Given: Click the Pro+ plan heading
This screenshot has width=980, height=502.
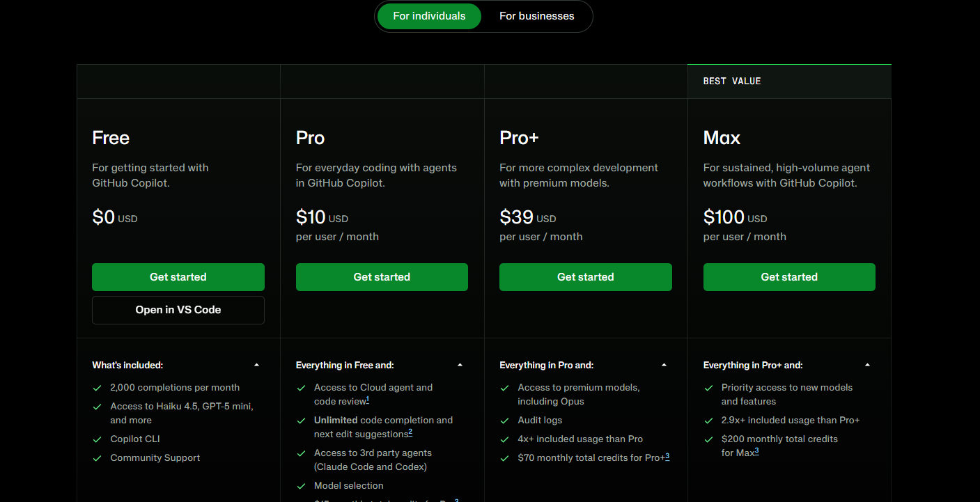Looking at the screenshot, I should pos(520,138).
